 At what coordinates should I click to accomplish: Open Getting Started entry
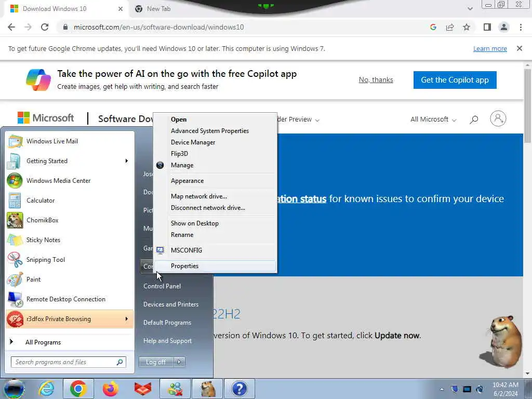tap(70, 161)
